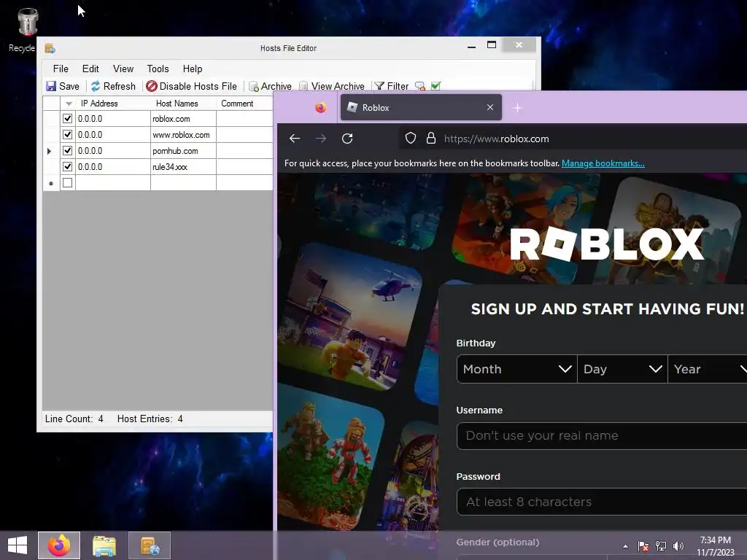This screenshot has height=560, width=747.
Task: Click the row selector arrow for pornhub.com row
Action: (x=51, y=151)
